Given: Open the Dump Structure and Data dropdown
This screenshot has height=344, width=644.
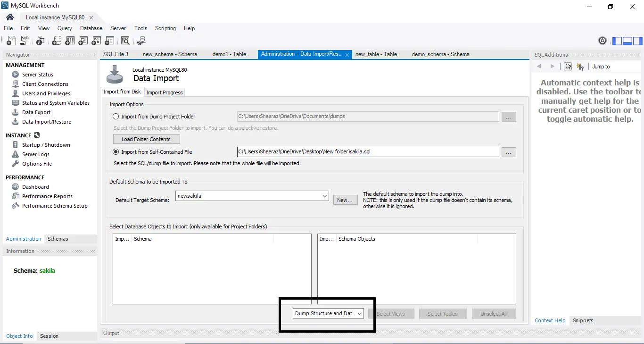Looking at the screenshot, I should coord(328,313).
